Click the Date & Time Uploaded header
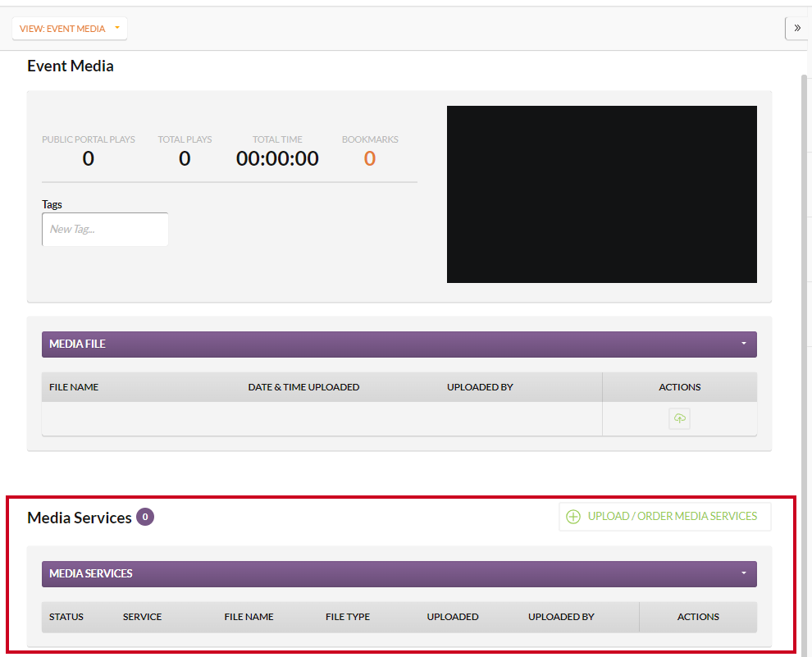 [x=303, y=387]
